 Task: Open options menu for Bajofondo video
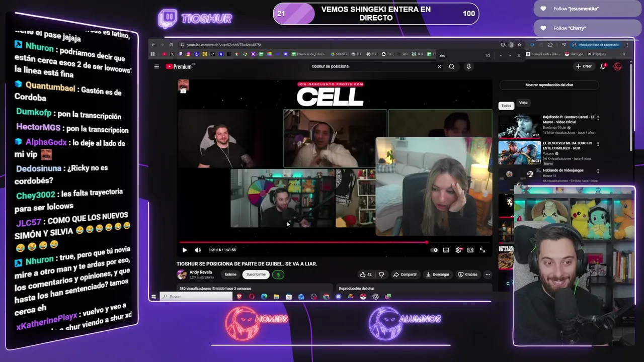click(598, 117)
